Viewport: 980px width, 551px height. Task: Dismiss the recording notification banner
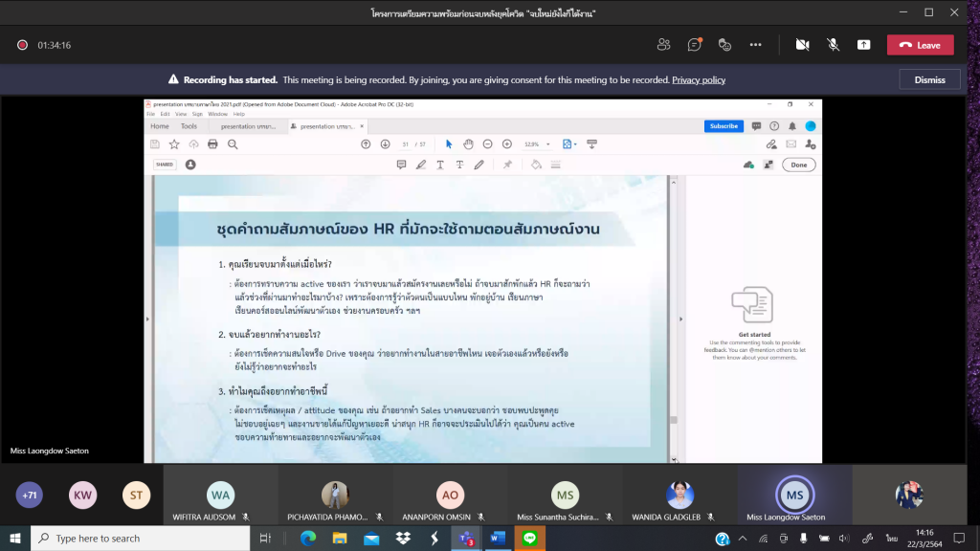[929, 80]
